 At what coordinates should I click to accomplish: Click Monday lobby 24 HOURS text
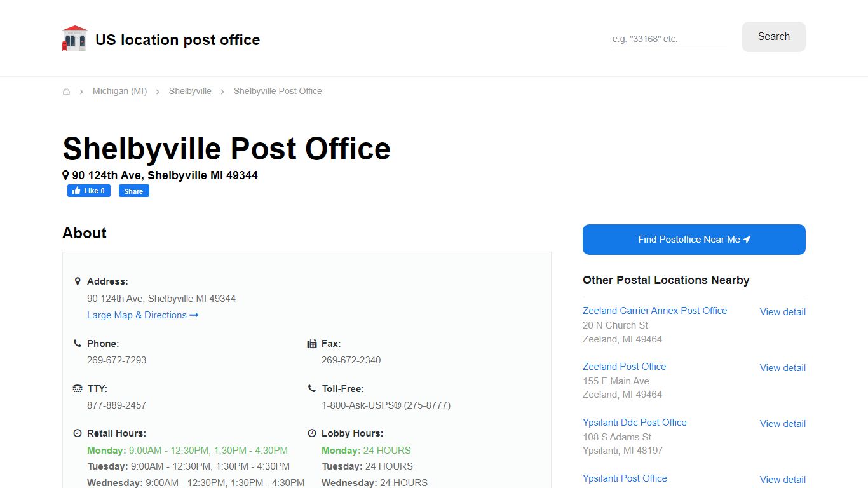(366, 451)
